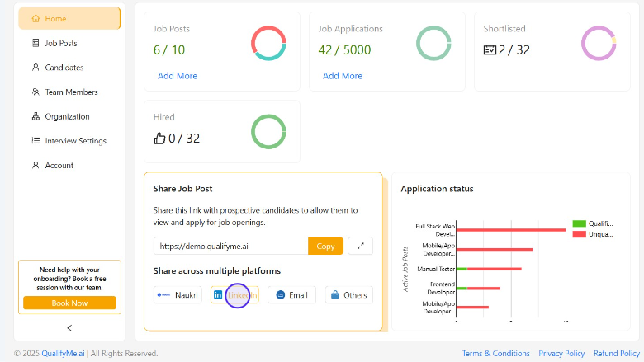
Task: Click the Team Members icon
Action: [x=35, y=92]
